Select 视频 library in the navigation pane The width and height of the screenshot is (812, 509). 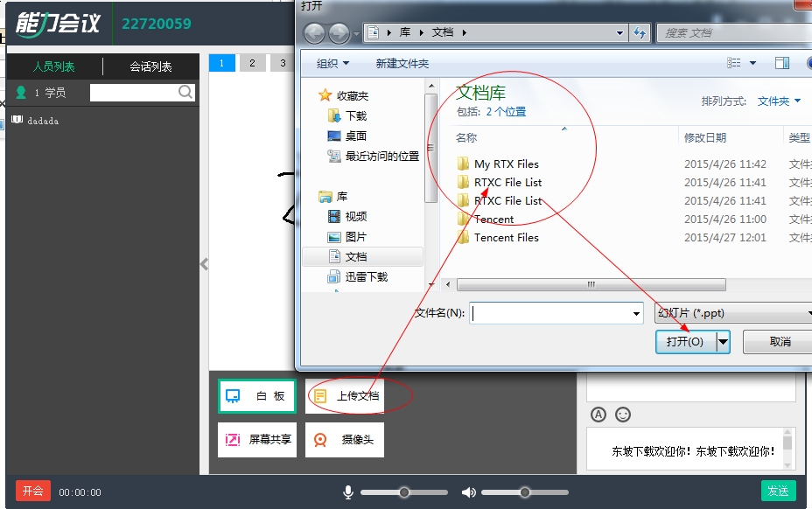pyautogui.click(x=347, y=216)
